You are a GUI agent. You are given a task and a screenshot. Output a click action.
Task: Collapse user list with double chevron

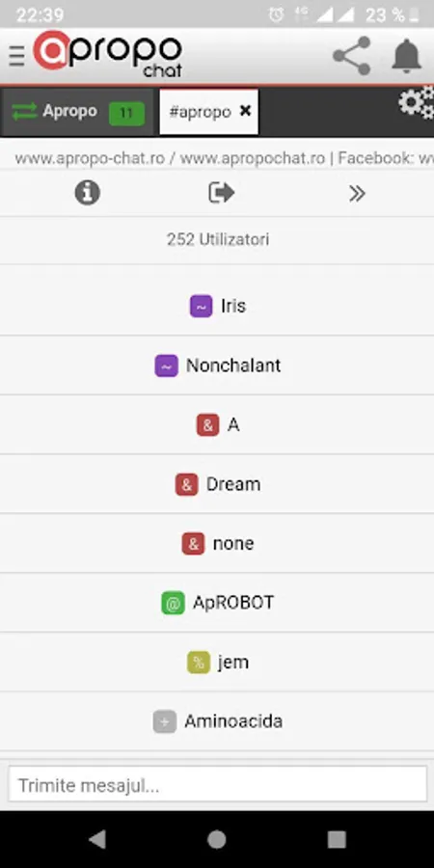click(x=357, y=193)
